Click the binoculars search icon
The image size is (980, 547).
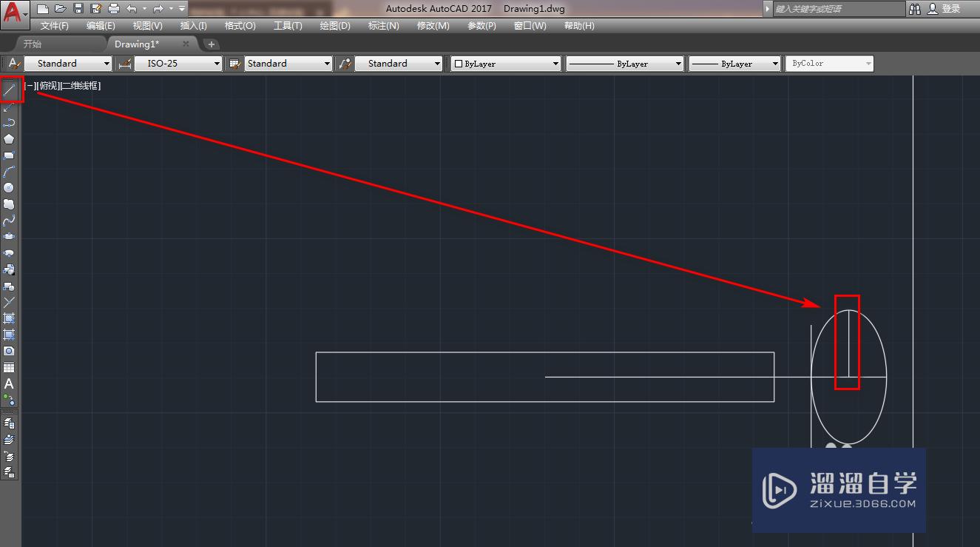[x=915, y=9]
